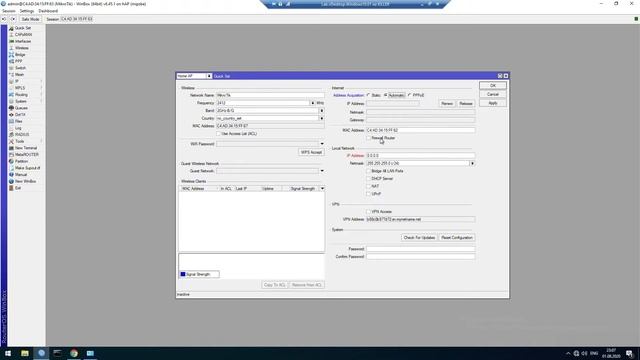640x360 pixels.
Task: Open the Home AP mode dropdown
Action: [209, 76]
